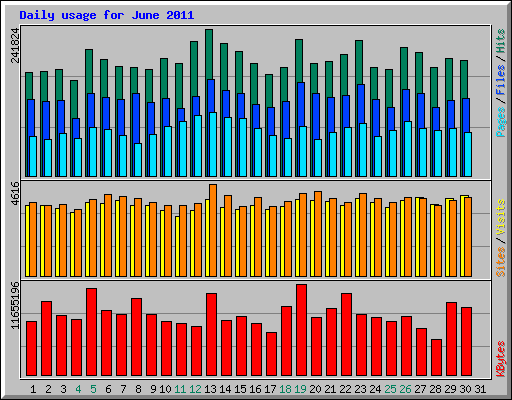Click green weekend day 12 label

pos(195,389)
